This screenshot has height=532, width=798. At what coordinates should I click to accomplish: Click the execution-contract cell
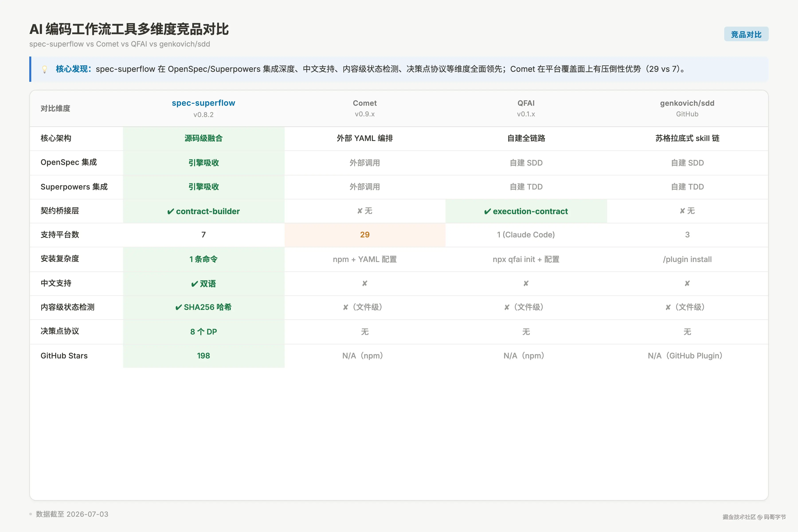click(526, 211)
